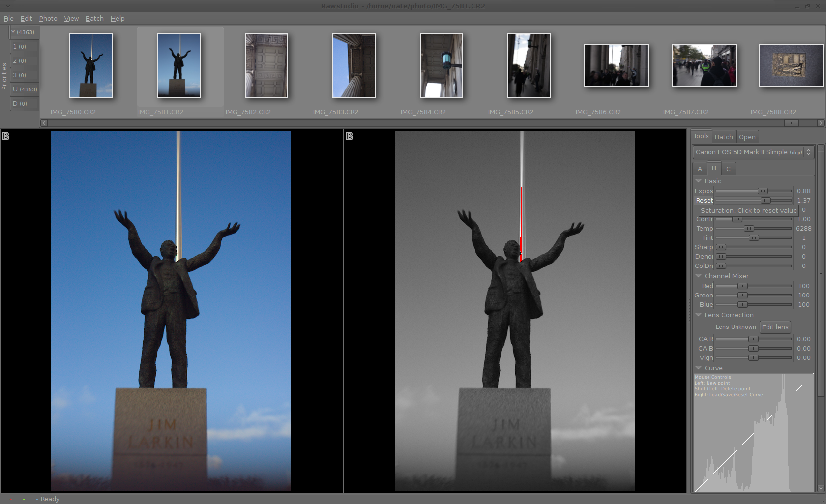This screenshot has height=504, width=826.
Task: Click Reset label for saturation
Action: point(704,200)
